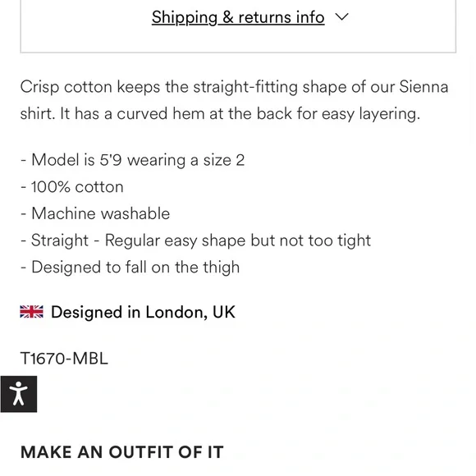
Task: Click the T1670-MBL product code
Action: pyautogui.click(x=64, y=358)
